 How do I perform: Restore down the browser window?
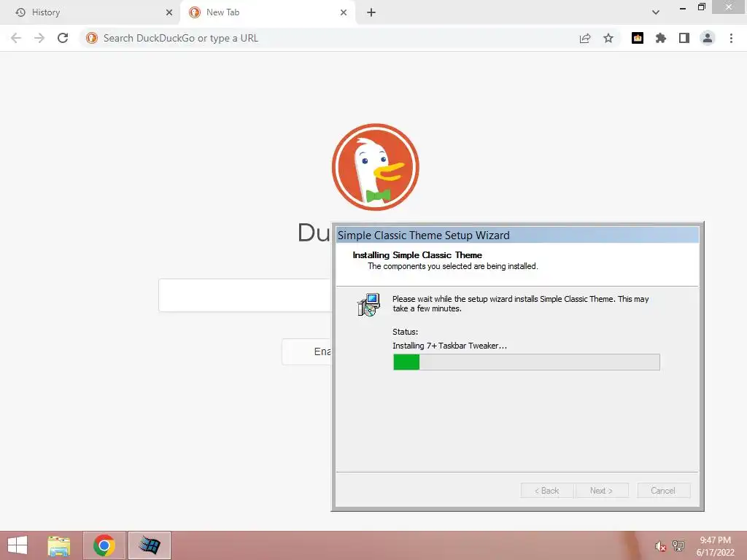(x=701, y=7)
